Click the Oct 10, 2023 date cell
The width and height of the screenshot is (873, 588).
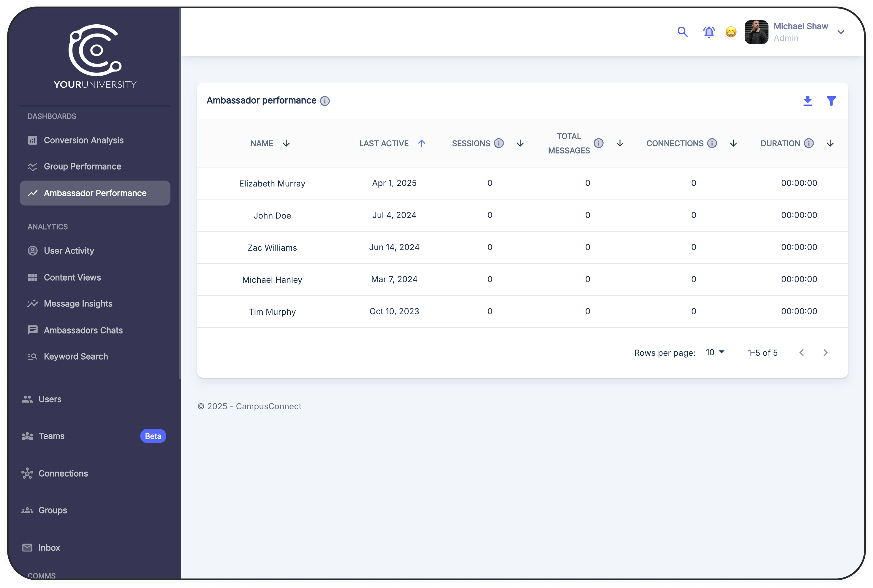point(394,311)
